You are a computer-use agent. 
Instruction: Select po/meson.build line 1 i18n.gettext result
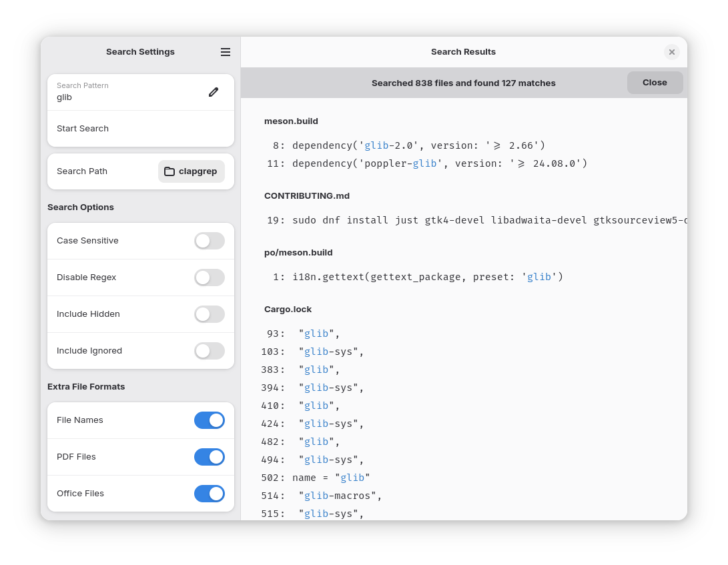[418, 277]
